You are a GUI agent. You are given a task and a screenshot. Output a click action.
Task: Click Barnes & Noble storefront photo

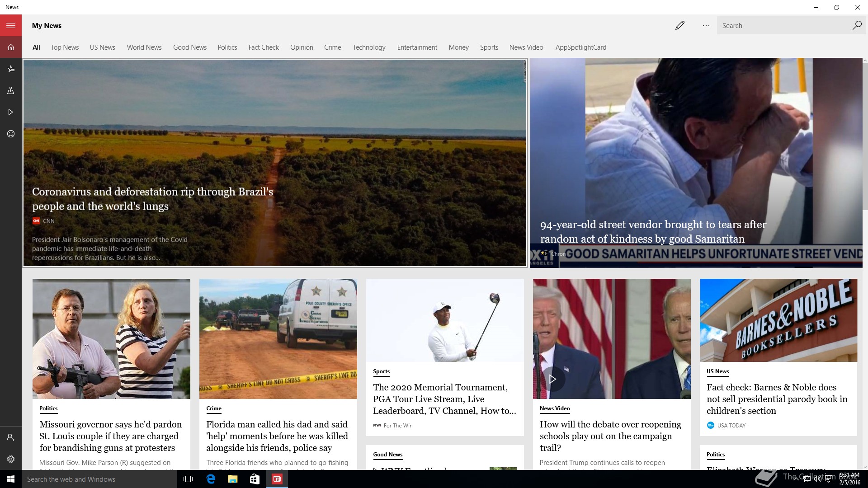778,320
